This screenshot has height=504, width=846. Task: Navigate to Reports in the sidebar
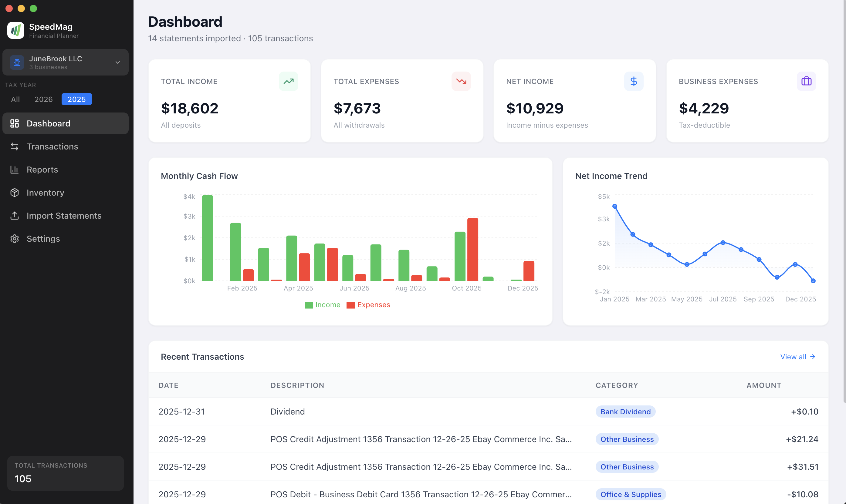[x=42, y=170]
